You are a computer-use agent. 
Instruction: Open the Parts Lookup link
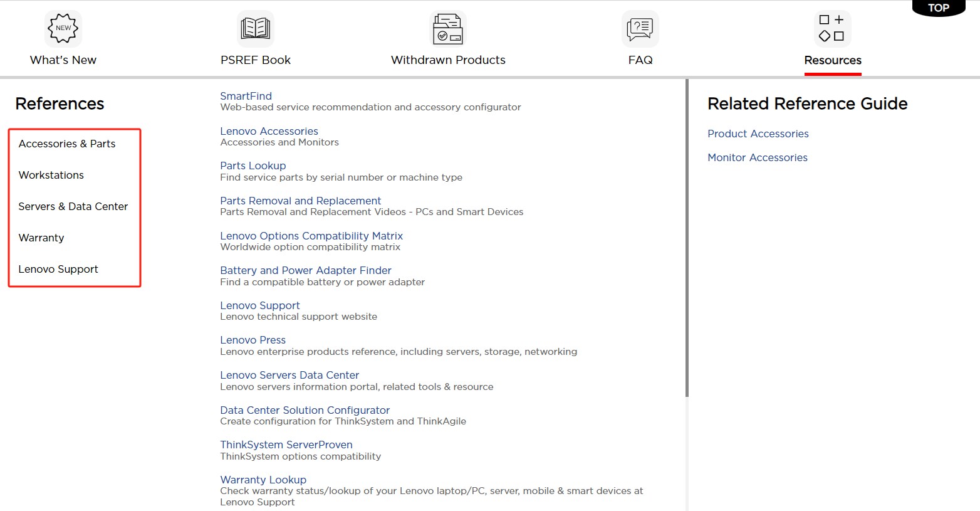coord(253,166)
